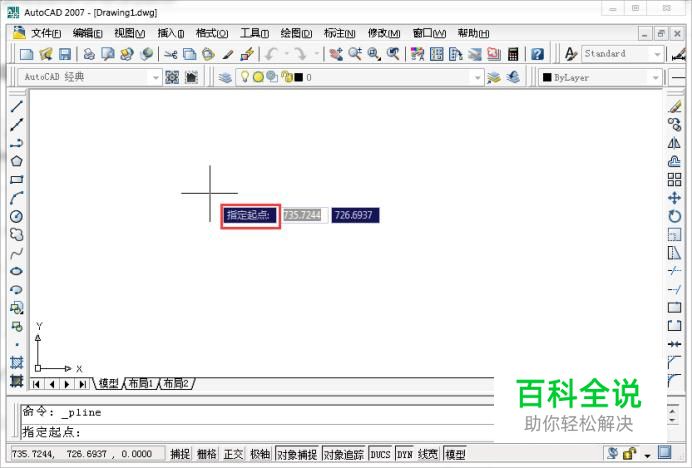Click the toolbar lock icon in status bar
Screen dimensions: 692x468
pyautogui.click(x=629, y=453)
